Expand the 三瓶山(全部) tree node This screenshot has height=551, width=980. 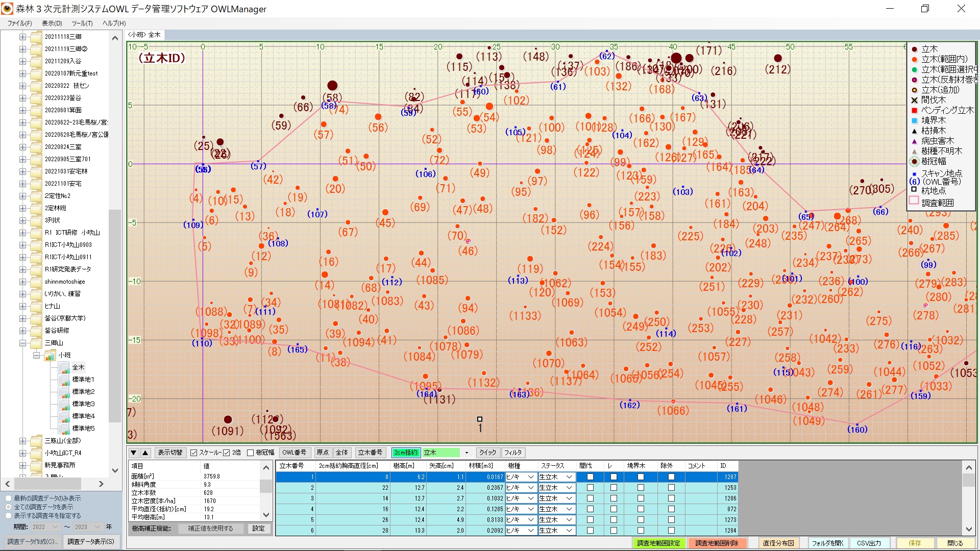[x=22, y=441]
